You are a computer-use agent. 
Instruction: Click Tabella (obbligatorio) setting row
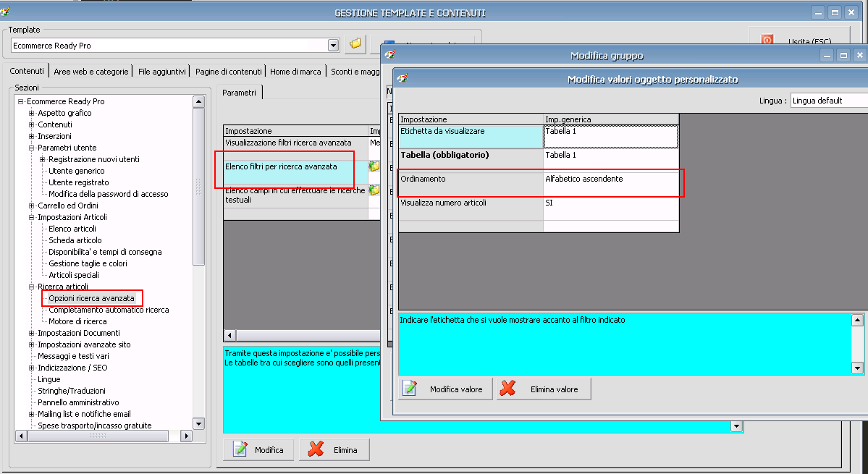(x=471, y=161)
